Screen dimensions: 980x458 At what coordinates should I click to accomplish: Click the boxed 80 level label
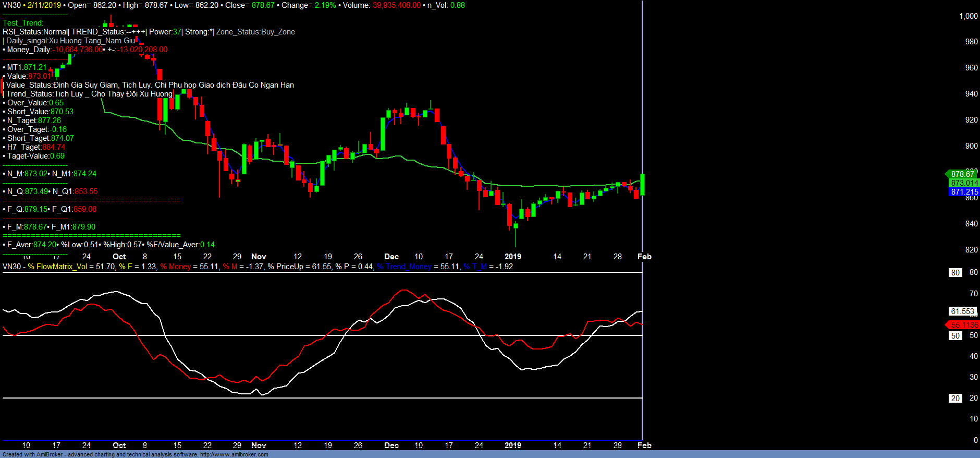pos(955,272)
